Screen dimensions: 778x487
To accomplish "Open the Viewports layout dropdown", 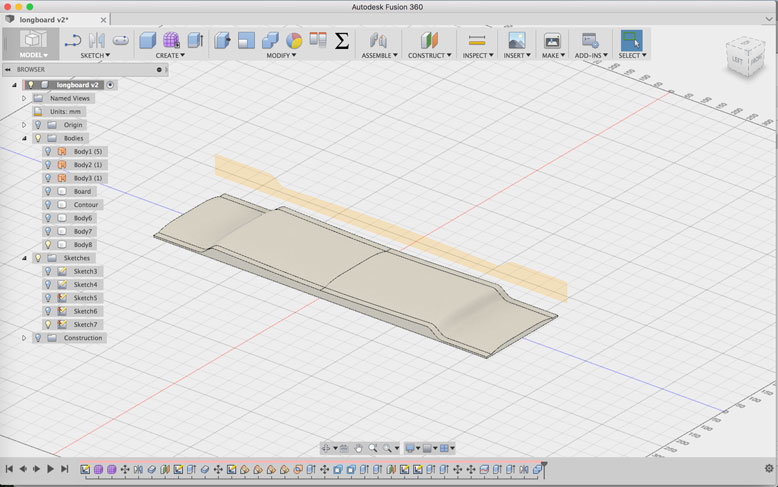I will tap(447, 448).
